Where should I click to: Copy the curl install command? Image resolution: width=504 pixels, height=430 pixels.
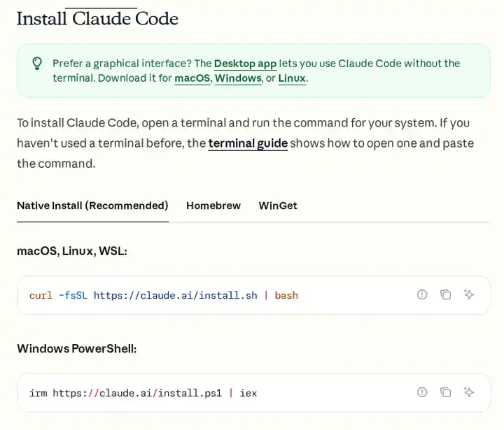pyautogui.click(x=445, y=294)
